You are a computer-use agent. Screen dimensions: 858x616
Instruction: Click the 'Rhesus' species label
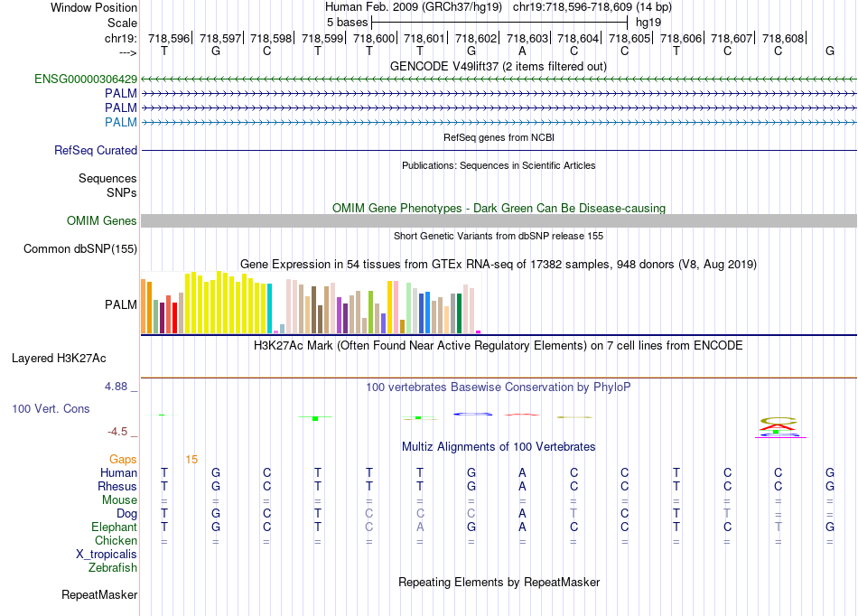coord(117,486)
